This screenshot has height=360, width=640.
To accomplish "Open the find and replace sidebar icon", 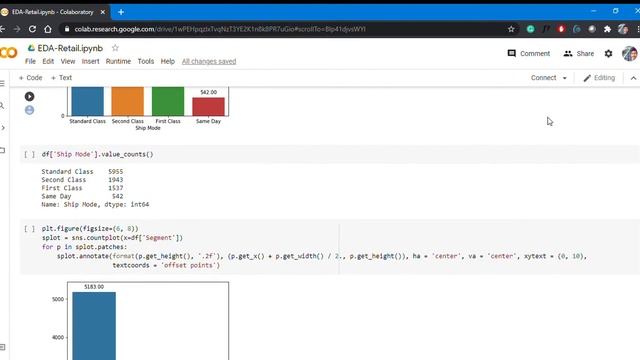I will coord(2,106).
